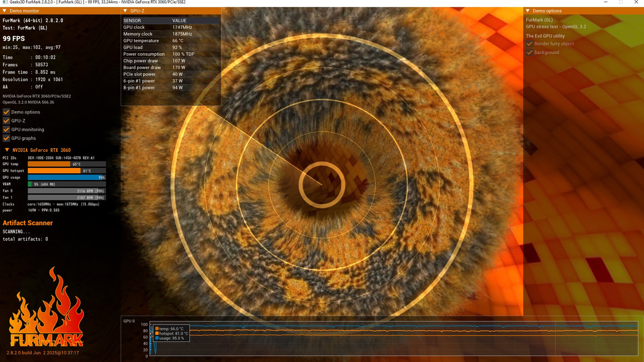644x362 pixels.
Task: Select the 8-pin #1 power row
Action: 171,88
